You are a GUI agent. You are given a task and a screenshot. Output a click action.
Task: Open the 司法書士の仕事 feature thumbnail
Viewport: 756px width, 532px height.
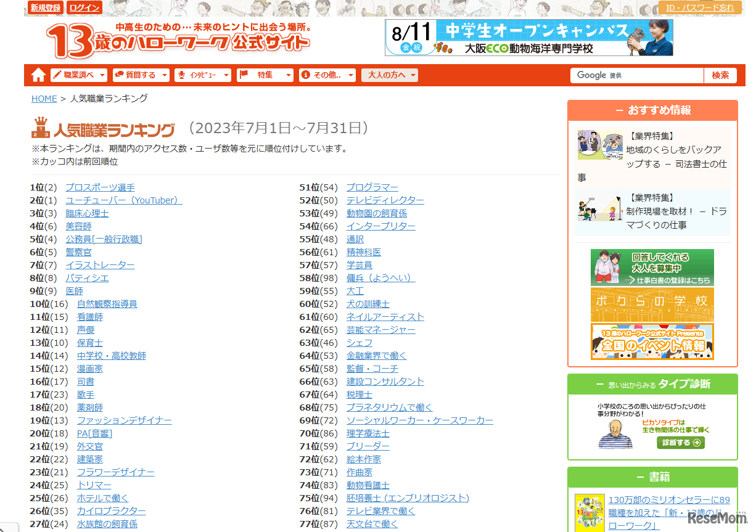tap(599, 145)
